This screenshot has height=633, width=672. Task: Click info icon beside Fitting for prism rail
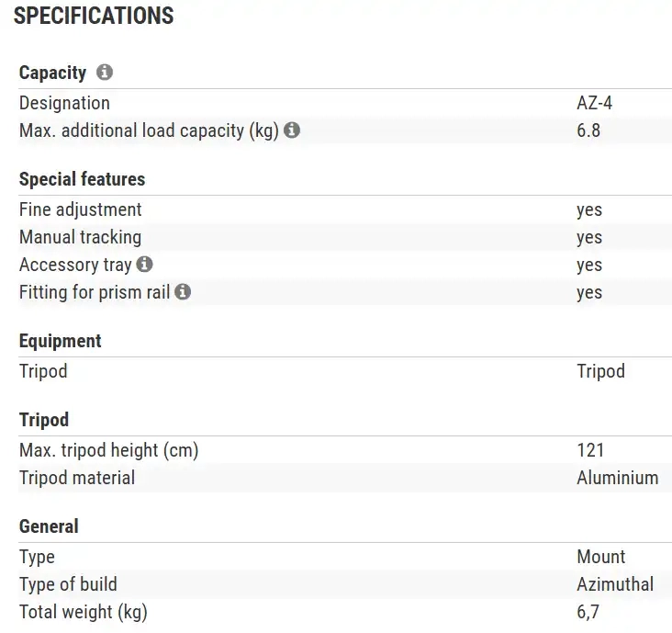(x=183, y=292)
